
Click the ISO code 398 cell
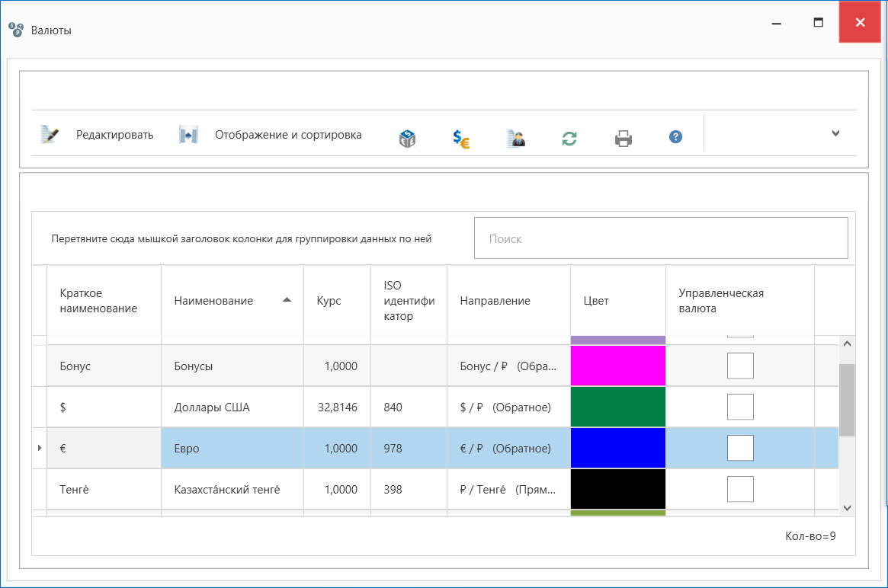point(409,489)
